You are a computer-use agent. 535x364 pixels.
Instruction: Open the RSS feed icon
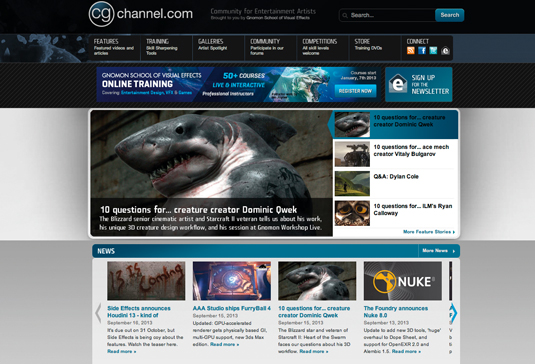coord(411,50)
